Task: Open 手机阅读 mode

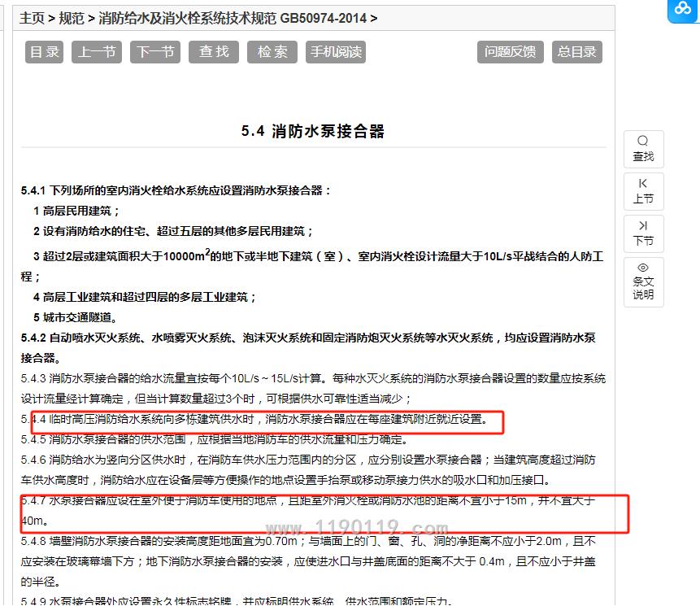Action: [336, 52]
